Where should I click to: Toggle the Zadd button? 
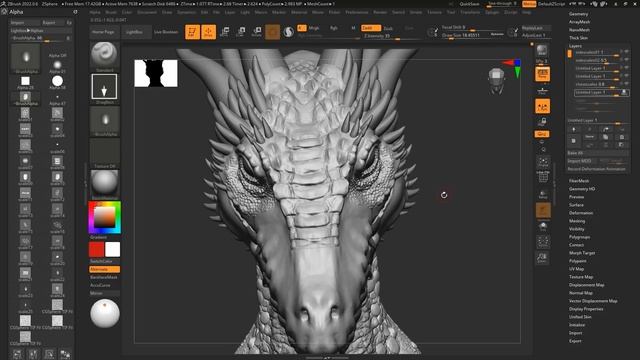pos(371,28)
